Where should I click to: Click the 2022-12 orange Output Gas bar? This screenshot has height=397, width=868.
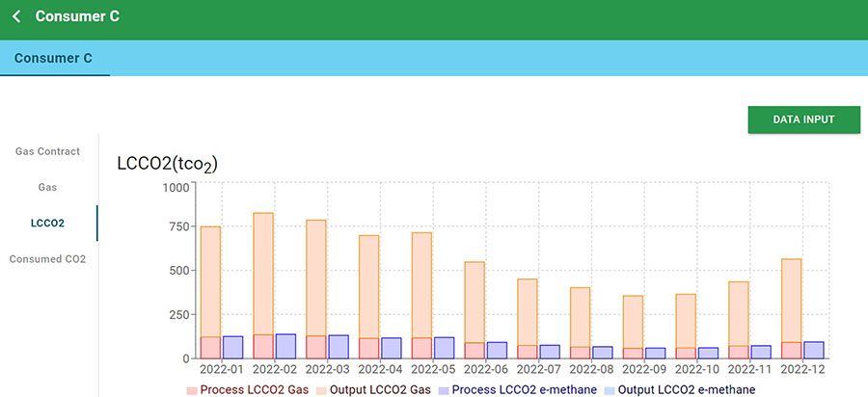click(791, 301)
